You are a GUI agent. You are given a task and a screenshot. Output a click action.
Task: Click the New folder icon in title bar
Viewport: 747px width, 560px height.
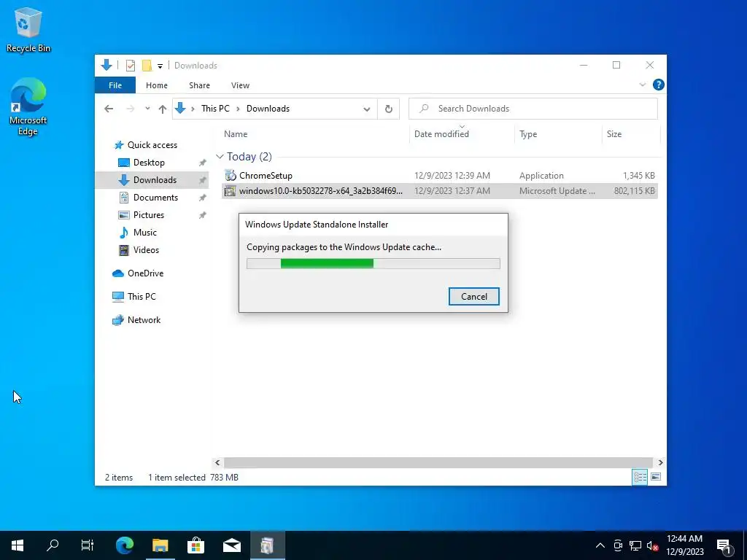(x=147, y=65)
